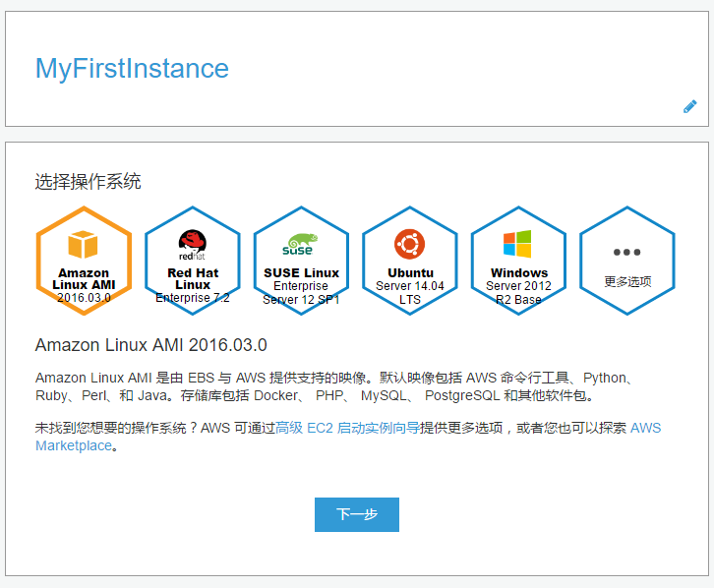Screen dimensions: 714x588
Task: Click the pencil edit icon for instance name
Action: pos(689,106)
